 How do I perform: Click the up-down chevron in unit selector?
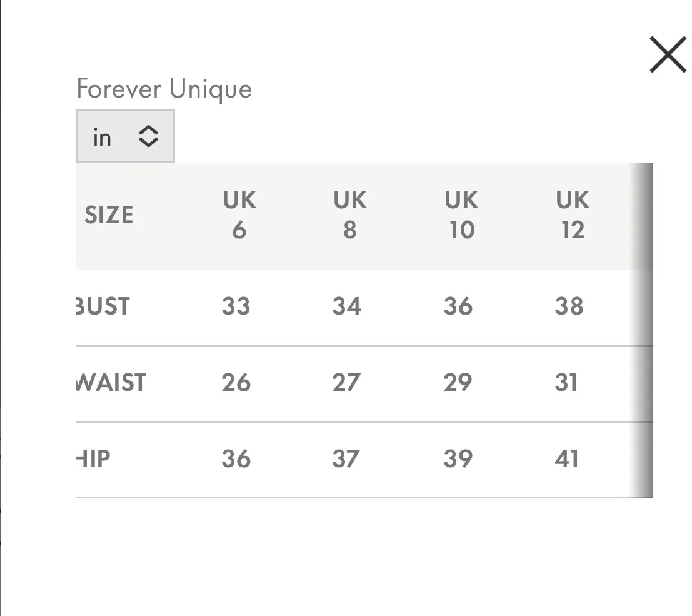[x=148, y=136]
